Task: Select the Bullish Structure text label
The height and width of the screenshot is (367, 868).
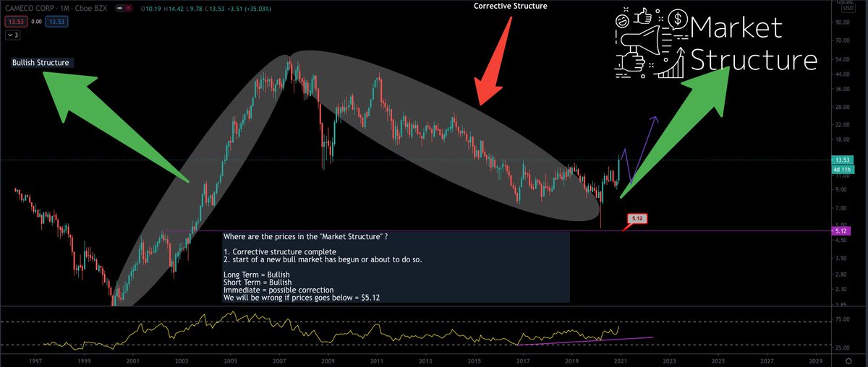Action: click(41, 63)
